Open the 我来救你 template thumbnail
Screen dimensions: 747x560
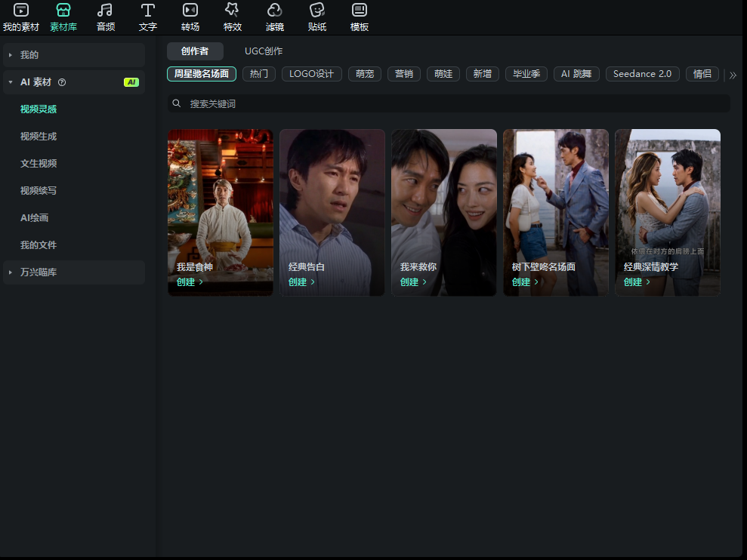point(444,212)
